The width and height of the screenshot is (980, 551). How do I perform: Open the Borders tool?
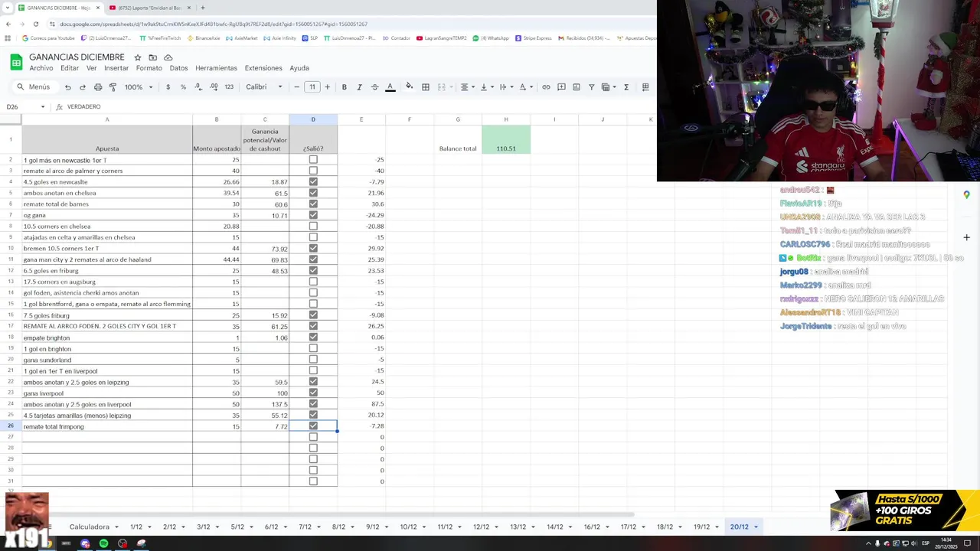tap(426, 87)
